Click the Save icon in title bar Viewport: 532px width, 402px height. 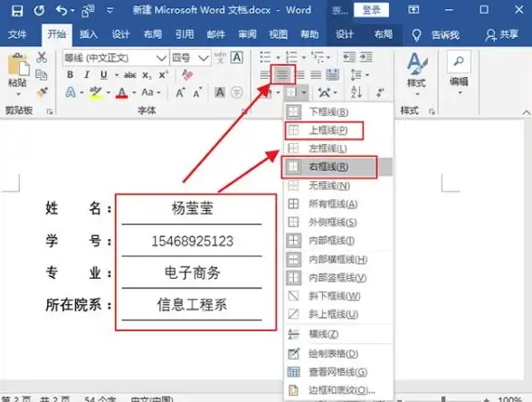point(17,10)
